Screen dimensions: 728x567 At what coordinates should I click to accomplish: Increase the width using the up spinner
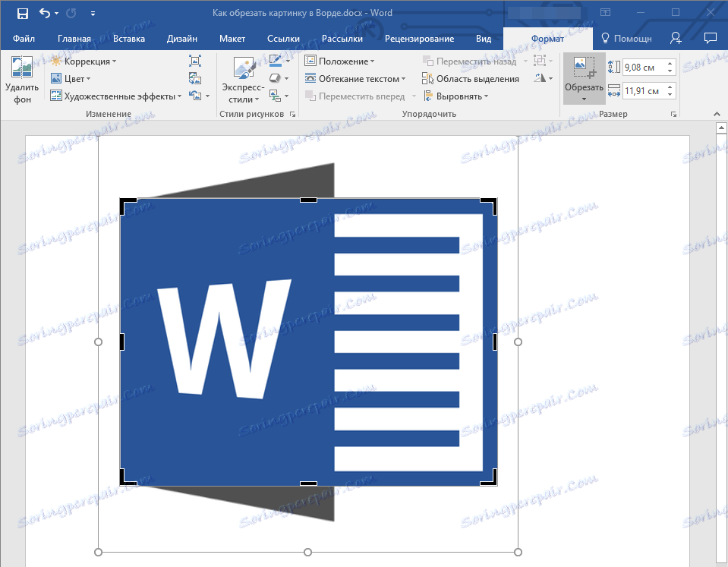coord(670,87)
